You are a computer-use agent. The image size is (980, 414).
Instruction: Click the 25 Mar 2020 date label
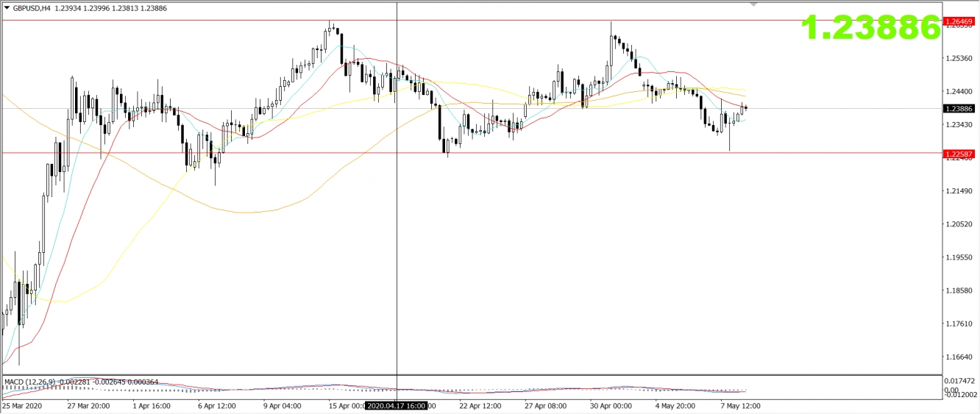(23, 405)
